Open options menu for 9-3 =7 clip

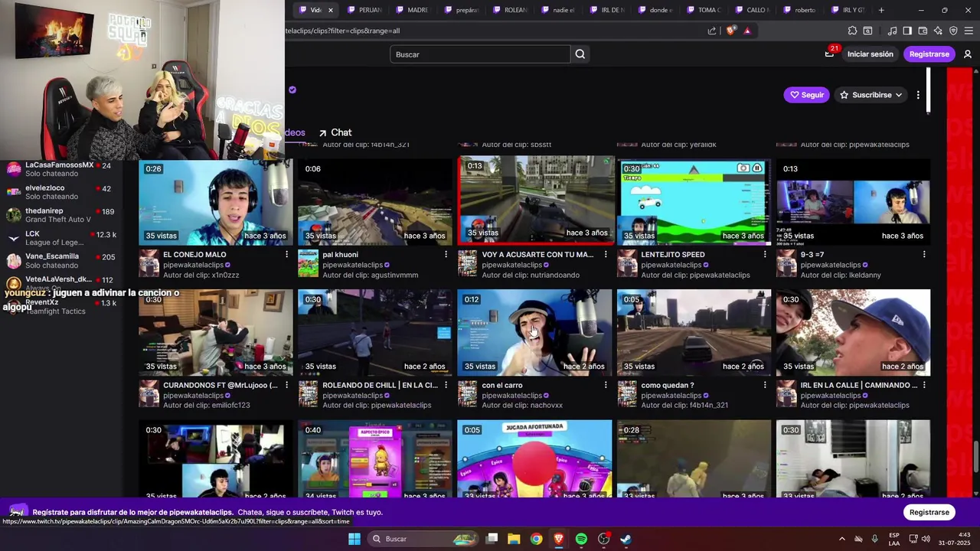(924, 254)
